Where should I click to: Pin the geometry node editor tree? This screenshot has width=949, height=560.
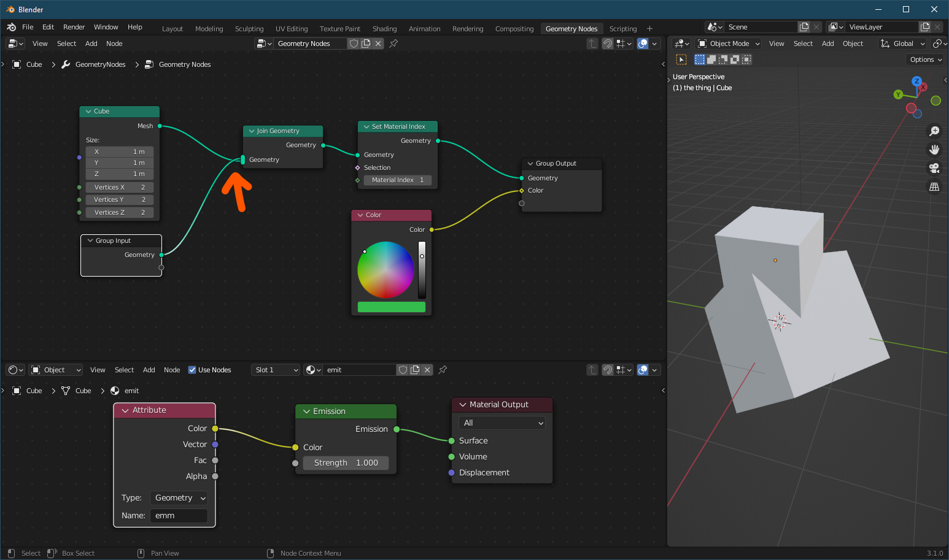(x=394, y=44)
